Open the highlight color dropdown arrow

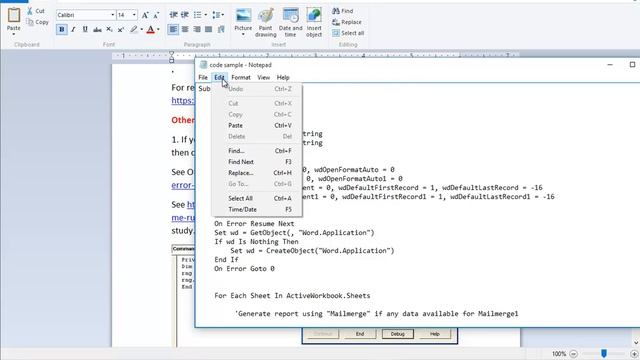coord(141,29)
